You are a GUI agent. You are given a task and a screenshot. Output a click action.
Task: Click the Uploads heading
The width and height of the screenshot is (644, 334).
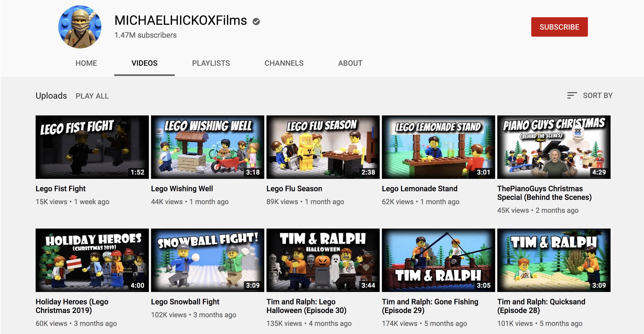click(51, 96)
